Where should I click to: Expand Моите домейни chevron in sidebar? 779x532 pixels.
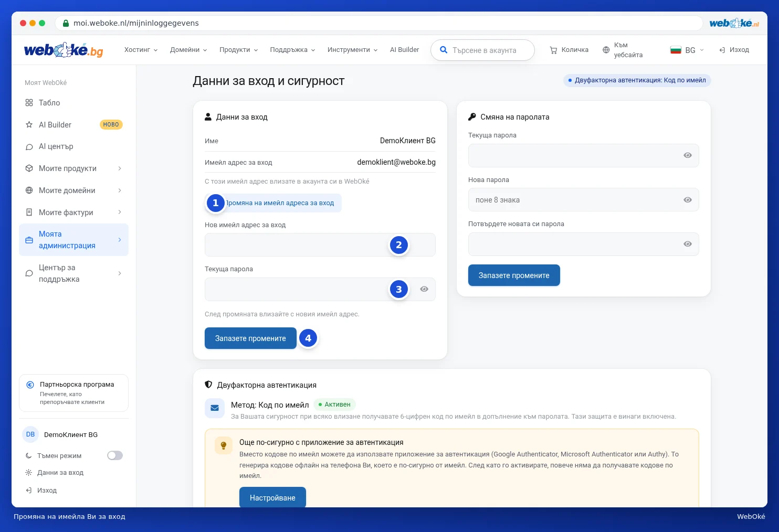(x=120, y=190)
